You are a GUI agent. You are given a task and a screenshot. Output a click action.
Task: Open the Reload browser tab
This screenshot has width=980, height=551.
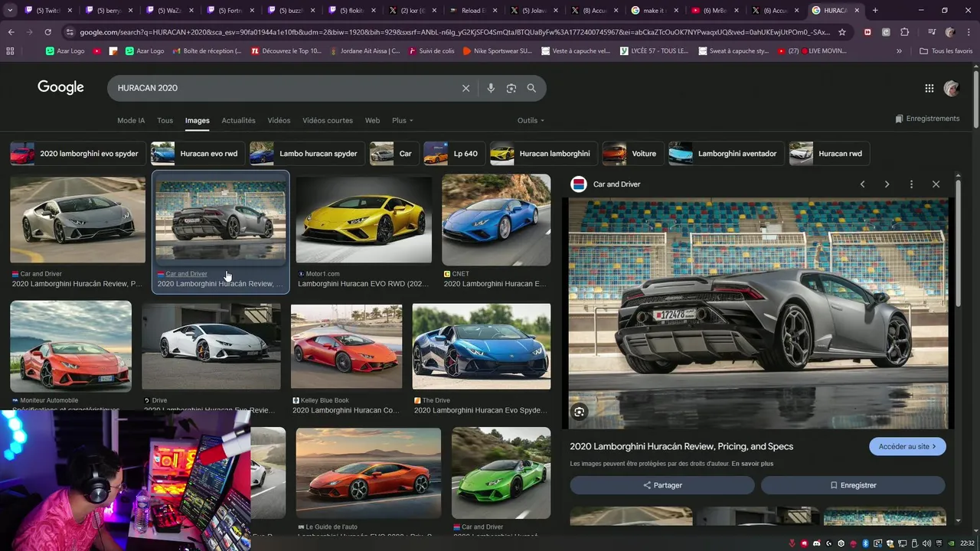click(474, 10)
